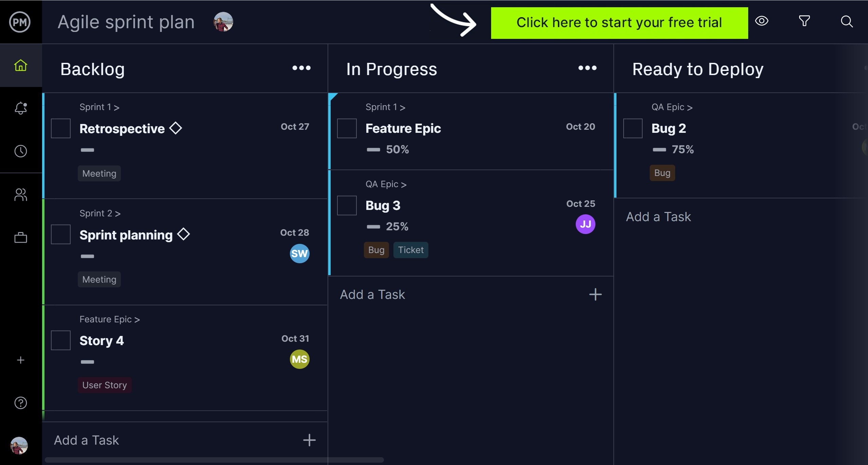Click the eye/visibility icon in top bar

[762, 21]
